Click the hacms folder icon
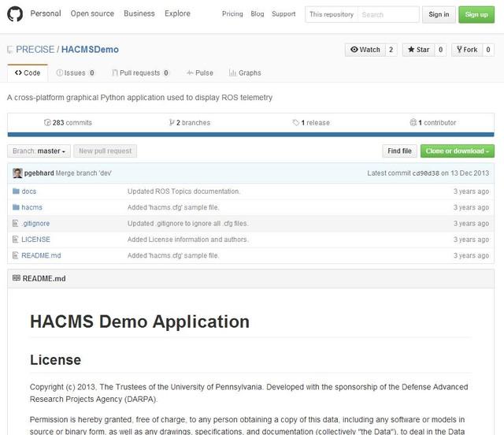This screenshot has width=504, height=435. coord(16,207)
